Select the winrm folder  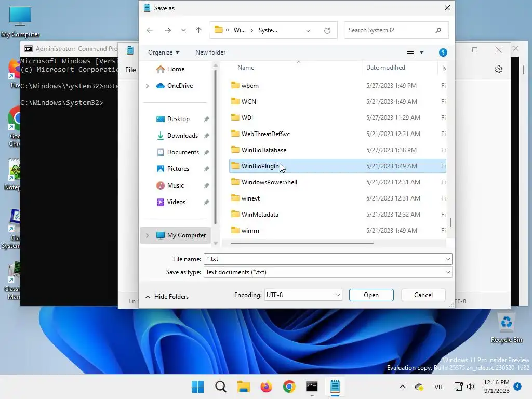coord(337,230)
